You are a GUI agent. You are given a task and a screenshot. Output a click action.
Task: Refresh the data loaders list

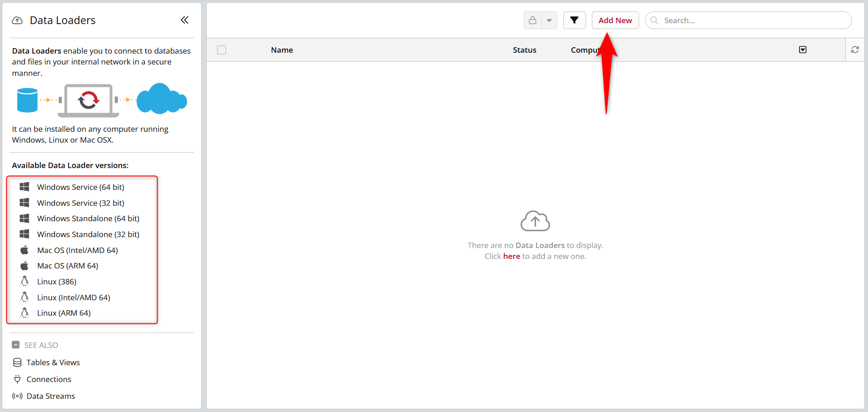point(855,50)
